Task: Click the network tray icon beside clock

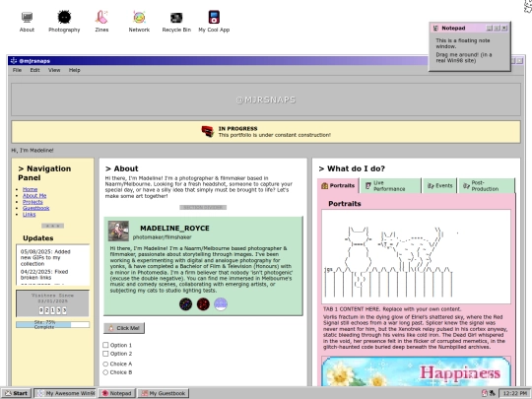Action: (492, 393)
